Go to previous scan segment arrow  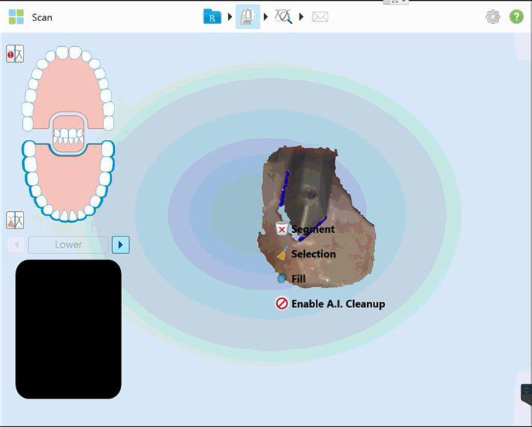click(16, 245)
